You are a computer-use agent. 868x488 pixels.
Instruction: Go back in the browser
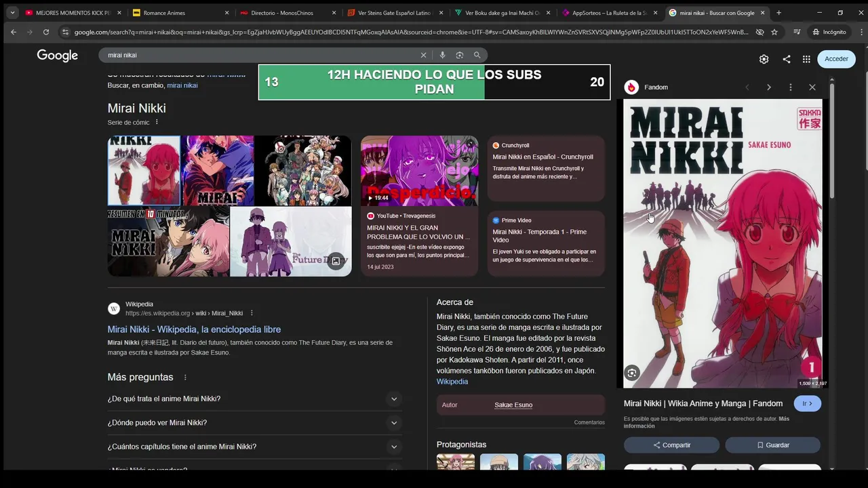click(x=14, y=32)
